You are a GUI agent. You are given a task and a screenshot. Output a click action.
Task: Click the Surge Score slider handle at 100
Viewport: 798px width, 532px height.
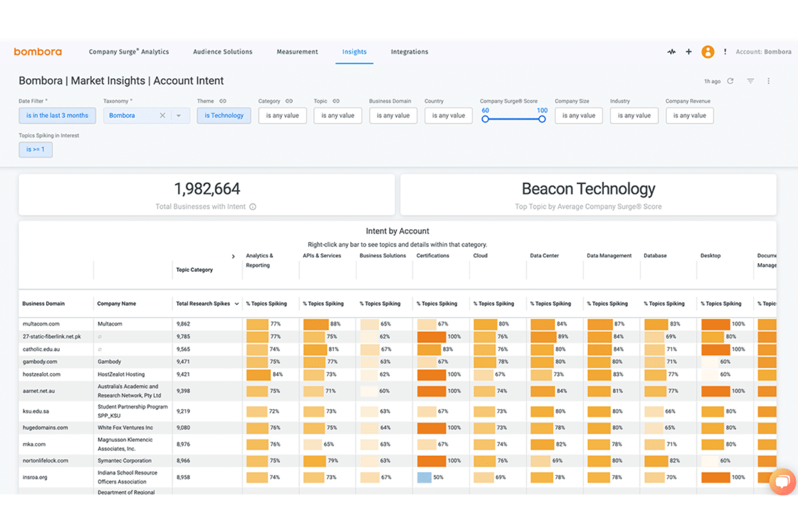point(542,119)
